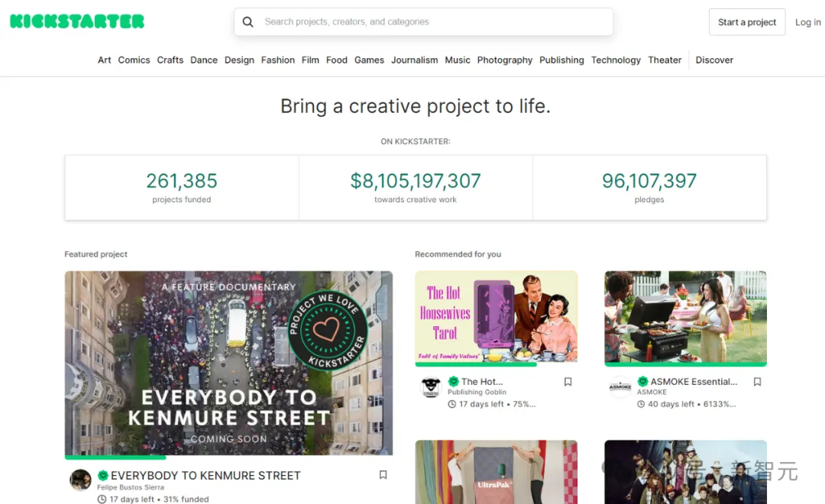Bookmark The Hot Housewives Tarot project
The width and height of the screenshot is (825, 504).
click(x=568, y=381)
